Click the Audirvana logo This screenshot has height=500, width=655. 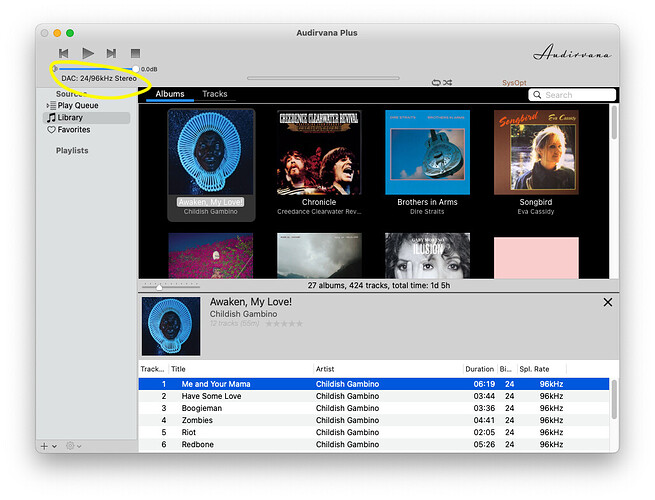point(572,53)
